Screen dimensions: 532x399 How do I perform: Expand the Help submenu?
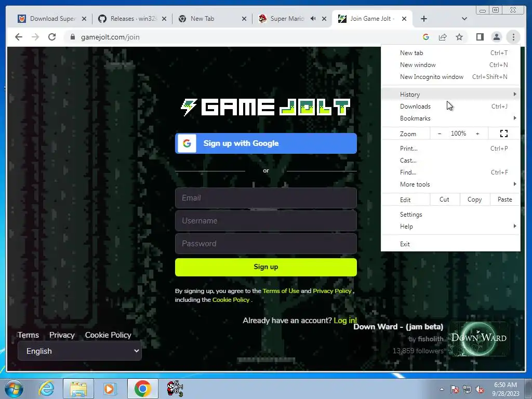pyautogui.click(x=450, y=227)
